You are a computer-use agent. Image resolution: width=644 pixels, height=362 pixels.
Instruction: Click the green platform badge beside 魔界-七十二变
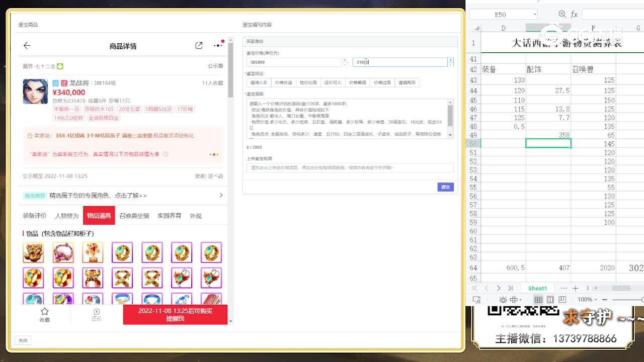click(x=60, y=66)
